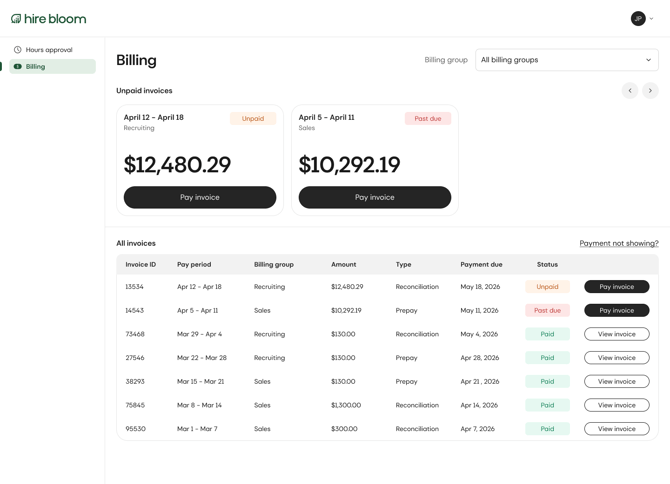Click the Billing group column header

pos(273,264)
